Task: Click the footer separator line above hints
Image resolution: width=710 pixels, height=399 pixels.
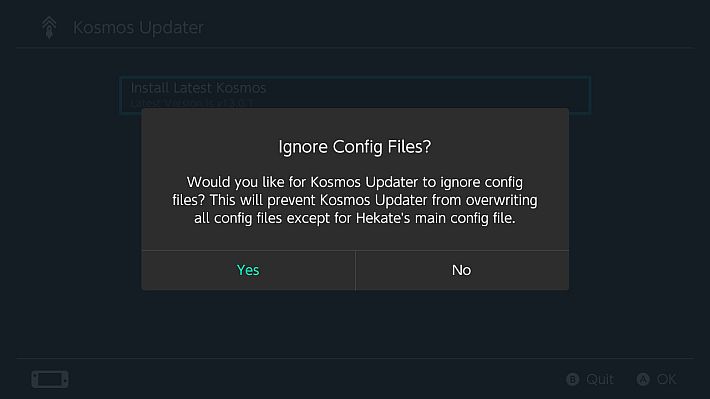Action: click(355, 359)
